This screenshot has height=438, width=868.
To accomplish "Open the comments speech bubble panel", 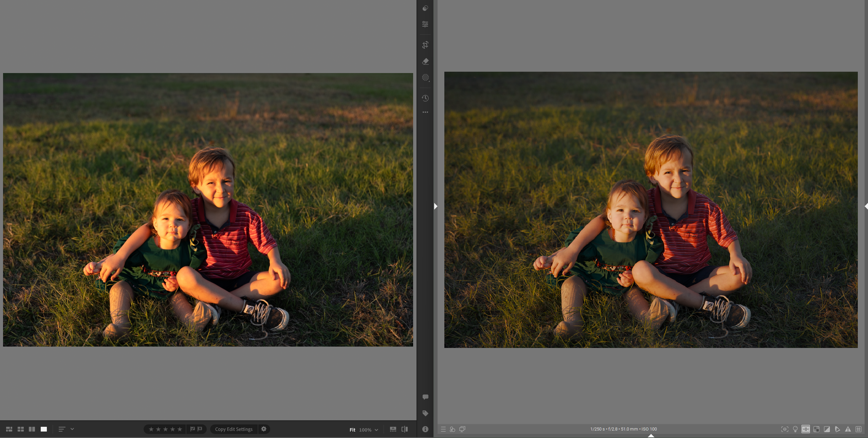I will coord(425,397).
